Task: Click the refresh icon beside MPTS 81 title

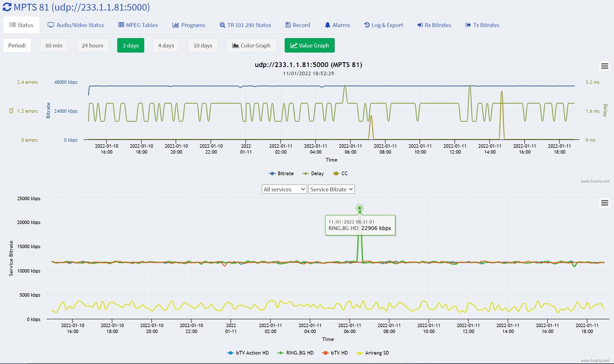Action: coord(7,7)
